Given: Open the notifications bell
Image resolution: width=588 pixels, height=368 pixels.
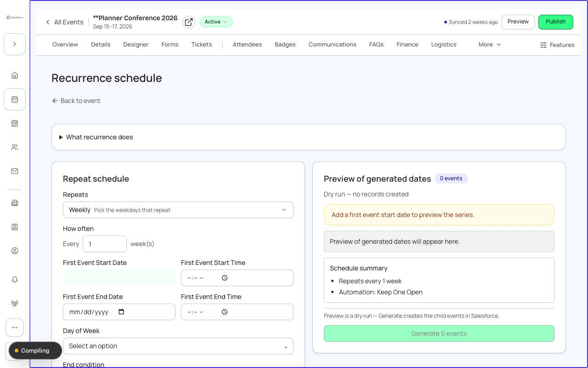Looking at the screenshot, I should (15, 280).
